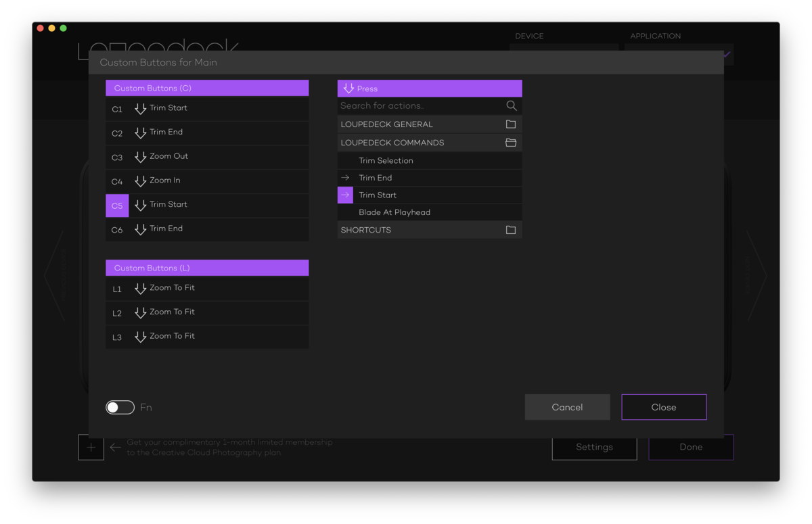
Task: Select the L1 Zoom To Fit row
Action: coord(207,289)
